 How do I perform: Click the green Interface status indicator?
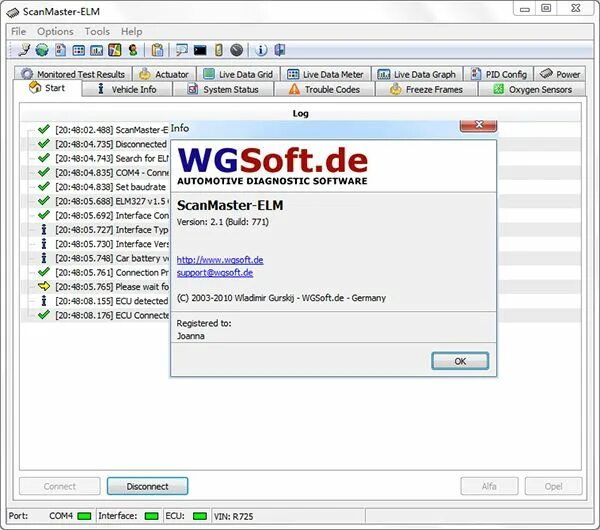tap(152, 516)
